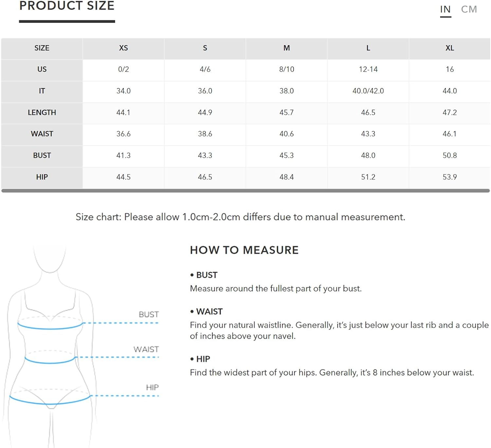Click waist value 36.6

pos(123,134)
